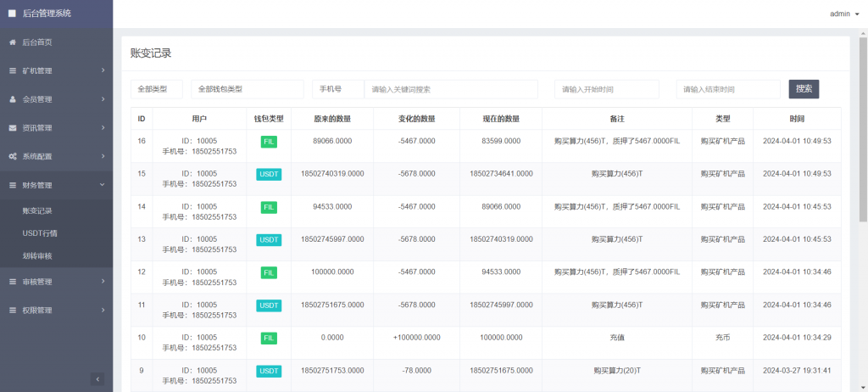
Task: Click the FIL badge in row ID 16
Action: (269, 142)
